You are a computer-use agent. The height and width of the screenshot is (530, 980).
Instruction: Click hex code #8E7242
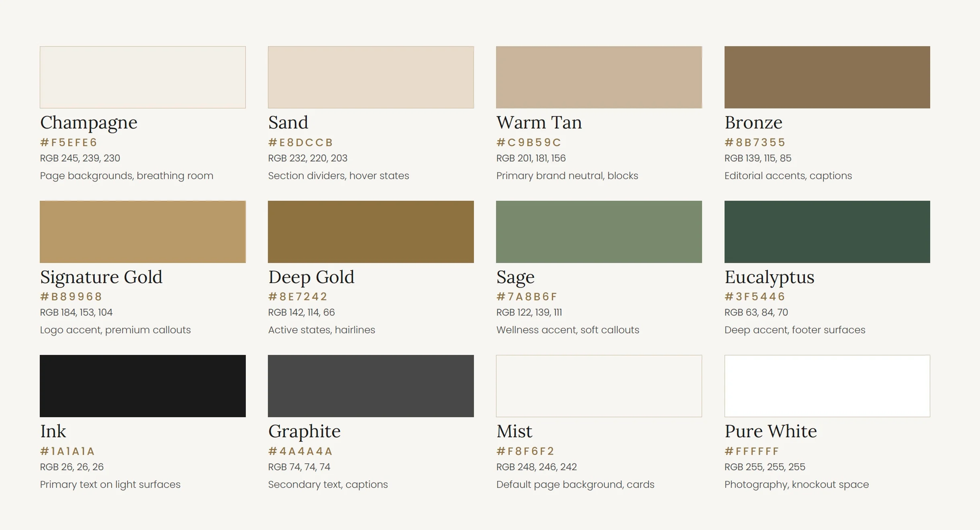click(x=298, y=297)
